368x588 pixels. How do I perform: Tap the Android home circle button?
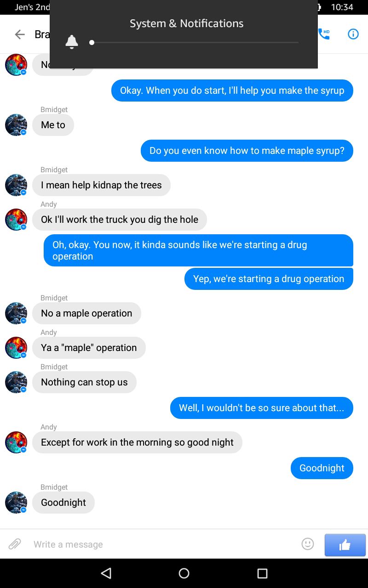[x=184, y=573]
